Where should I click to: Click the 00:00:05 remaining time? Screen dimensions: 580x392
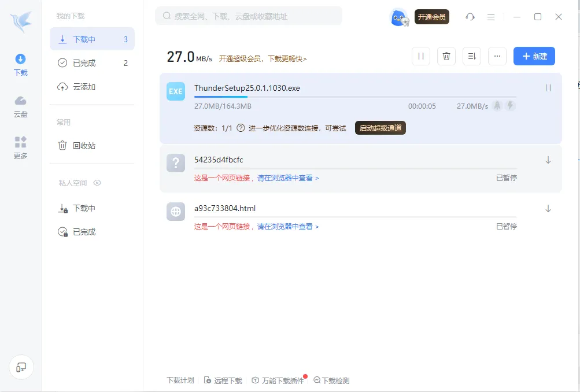pyautogui.click(x=422, y=106)
